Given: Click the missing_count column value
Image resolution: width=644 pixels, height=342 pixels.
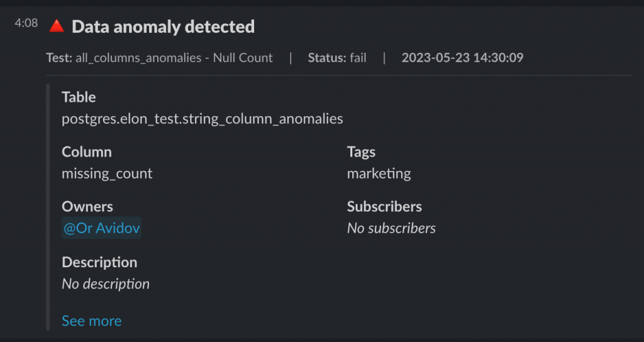Looking at the screenshot, I should coord(107,174).
